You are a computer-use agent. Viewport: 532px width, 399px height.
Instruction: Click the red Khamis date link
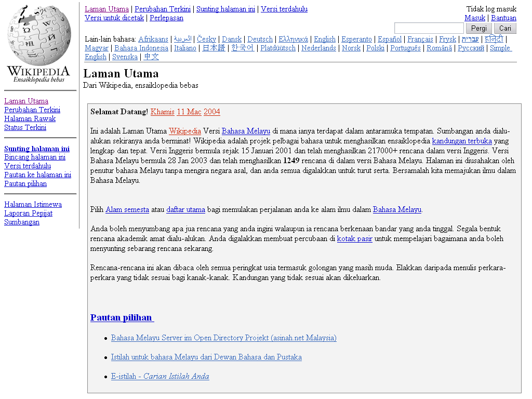163,112
